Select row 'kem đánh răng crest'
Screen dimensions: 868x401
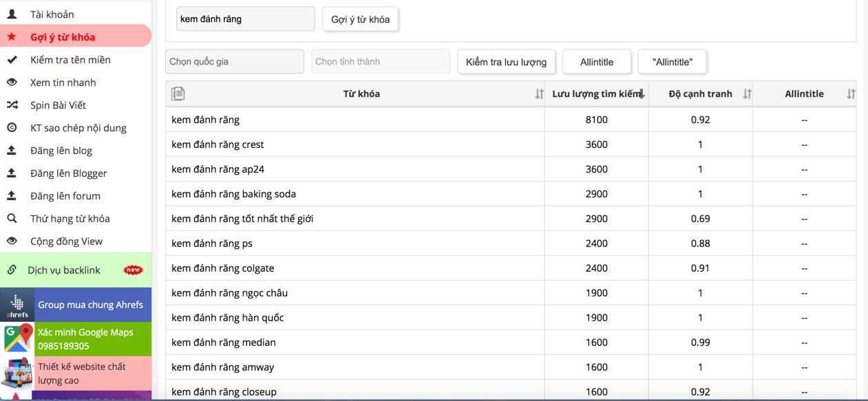(511, 144)
